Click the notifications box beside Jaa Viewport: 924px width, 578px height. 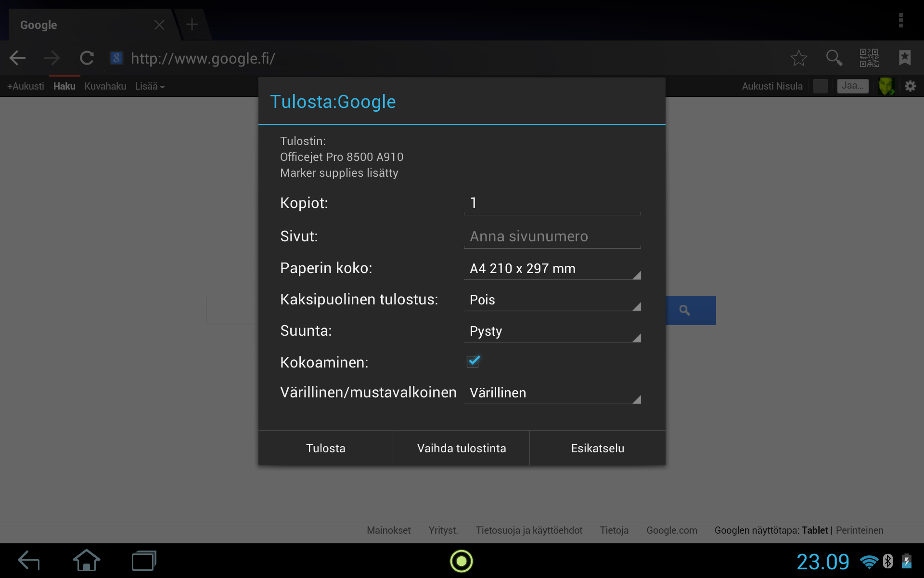click(821, 86)
